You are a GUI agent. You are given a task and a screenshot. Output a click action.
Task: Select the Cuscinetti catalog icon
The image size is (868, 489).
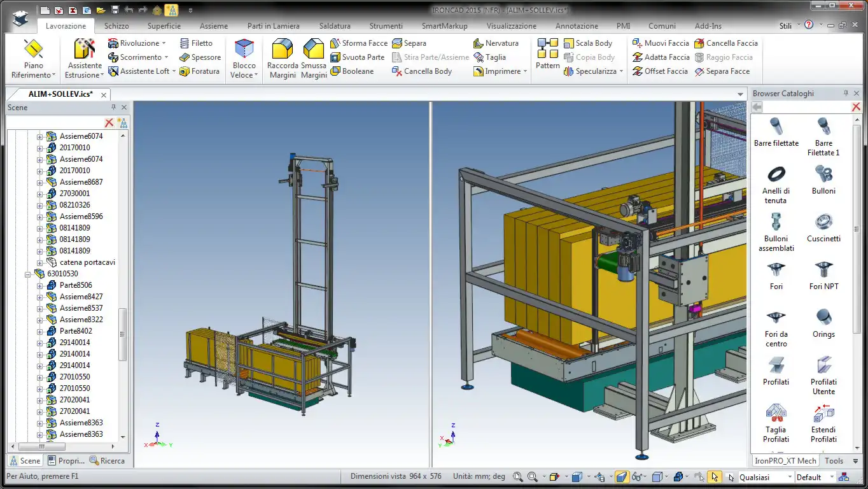point(823,222)
